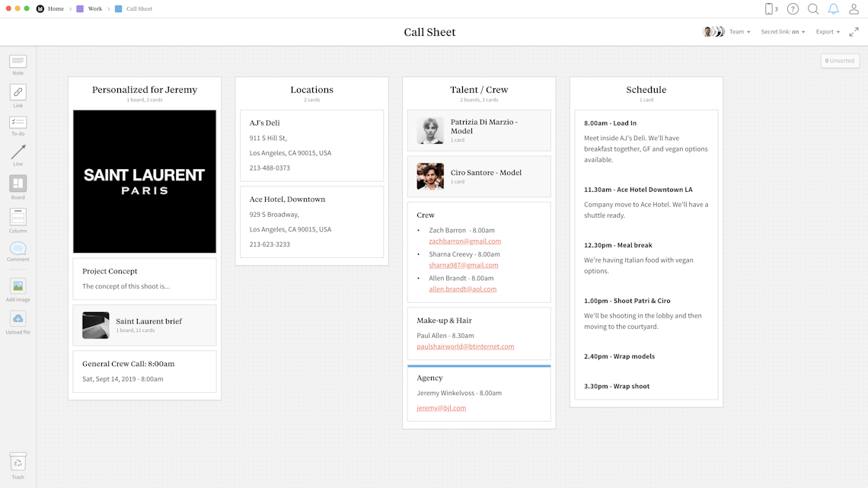Click the zachbarron@gmail.com email link
868x488 pixels.
coord(465,241)
